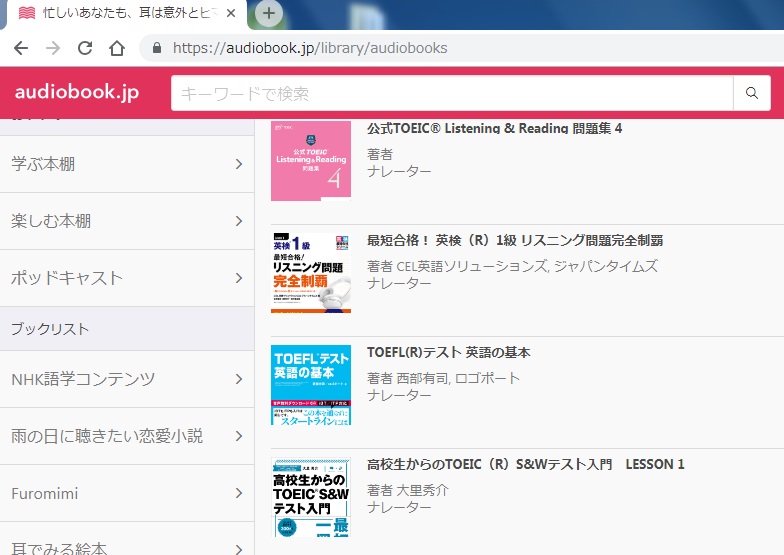Image resolution: width=784 pixels, height=555 pixels.
Task: Click the magnifier search button
Action: coord(752,93)
